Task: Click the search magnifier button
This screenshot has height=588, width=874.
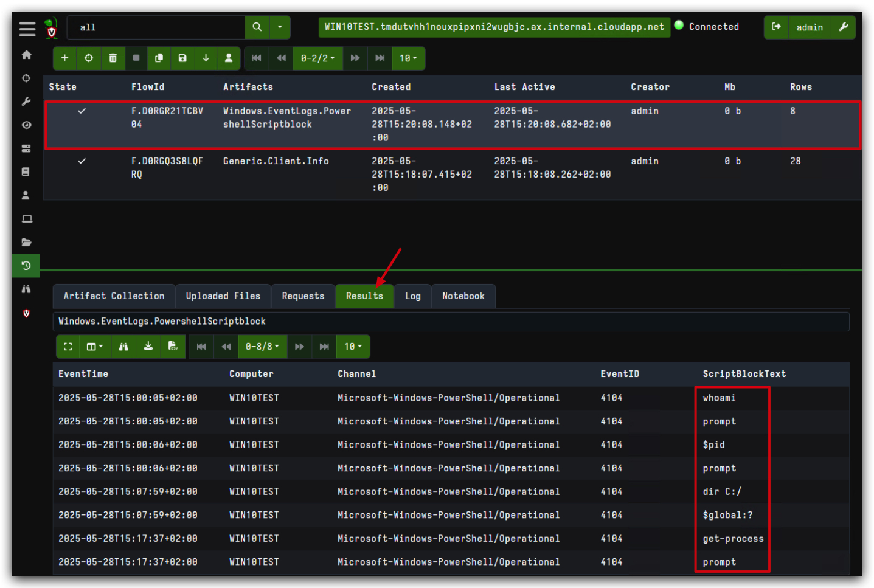Action: (x=257, y=27)
